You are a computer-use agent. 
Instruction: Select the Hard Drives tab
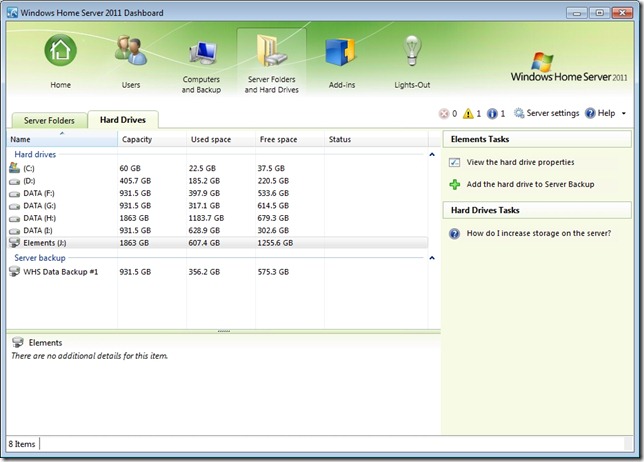123,120
